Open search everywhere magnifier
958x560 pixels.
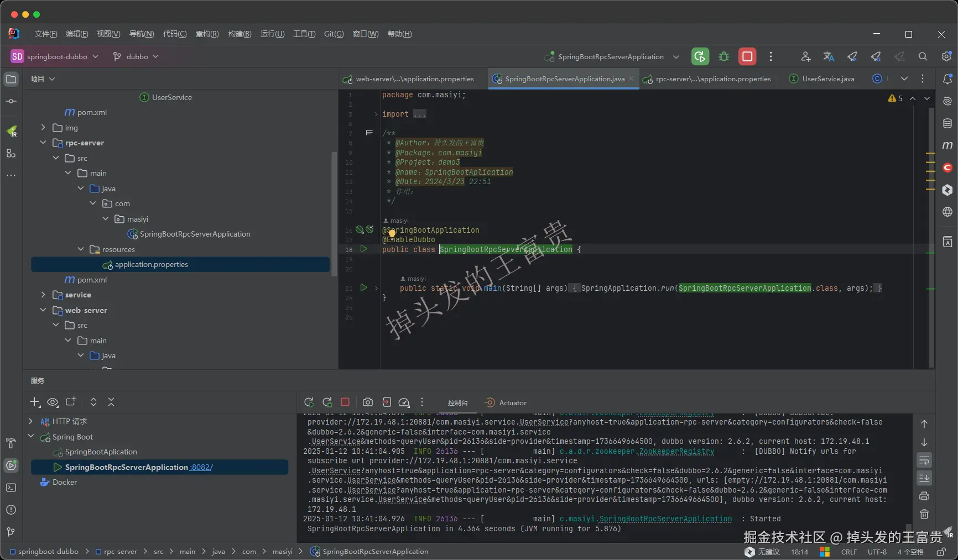923,56
